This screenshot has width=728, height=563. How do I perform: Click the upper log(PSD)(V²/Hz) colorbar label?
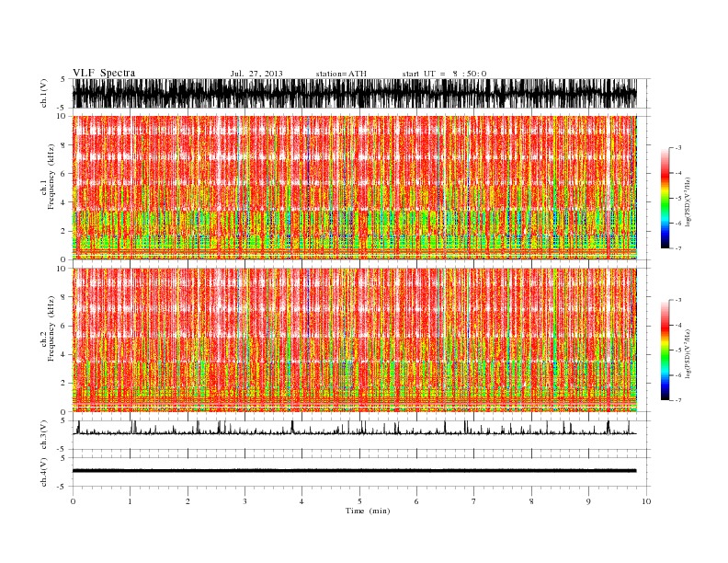click(x=688, y=201)
